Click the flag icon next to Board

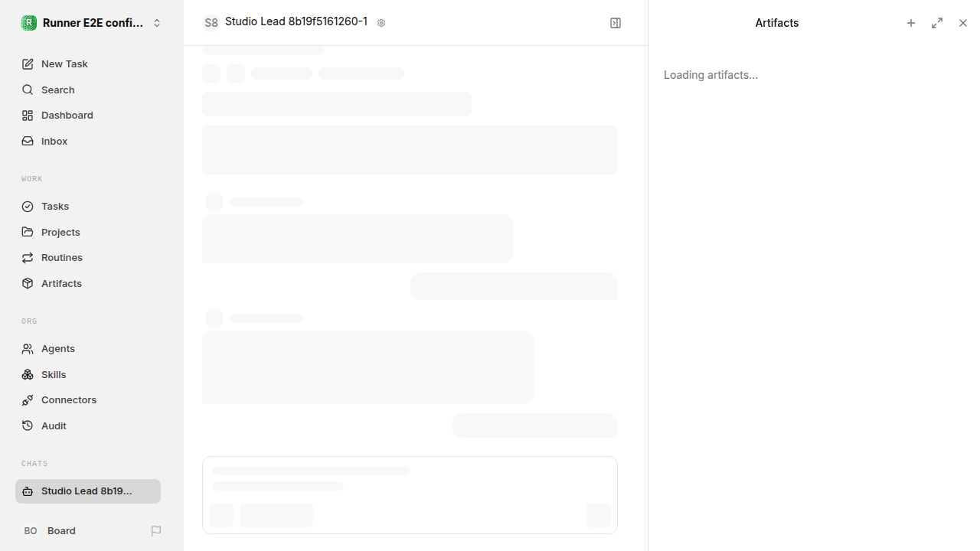156,531
